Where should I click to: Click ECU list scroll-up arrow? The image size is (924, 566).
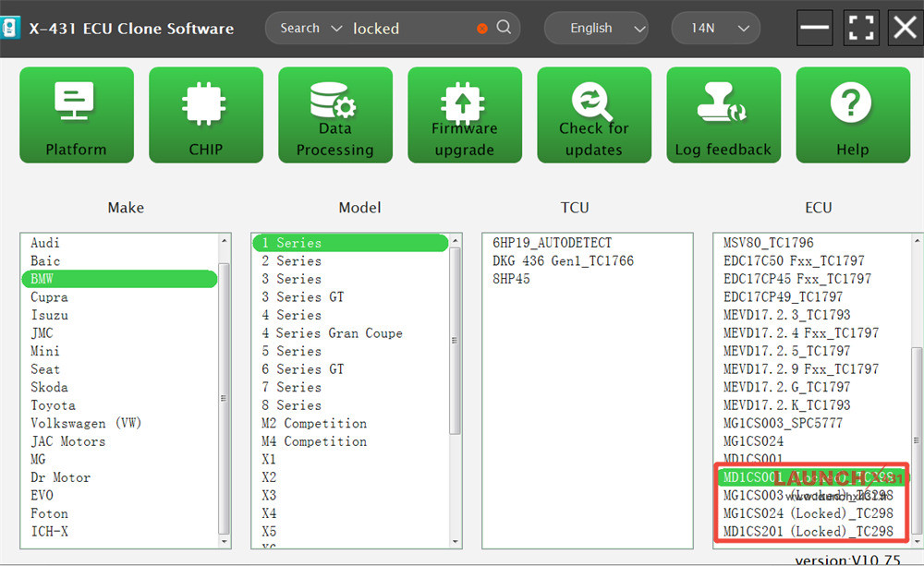917,241
